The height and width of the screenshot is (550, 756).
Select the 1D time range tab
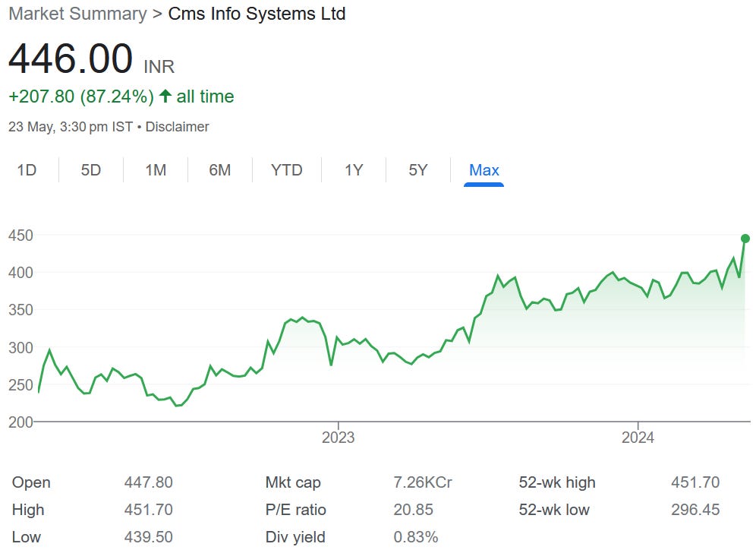tap(27, 170)
